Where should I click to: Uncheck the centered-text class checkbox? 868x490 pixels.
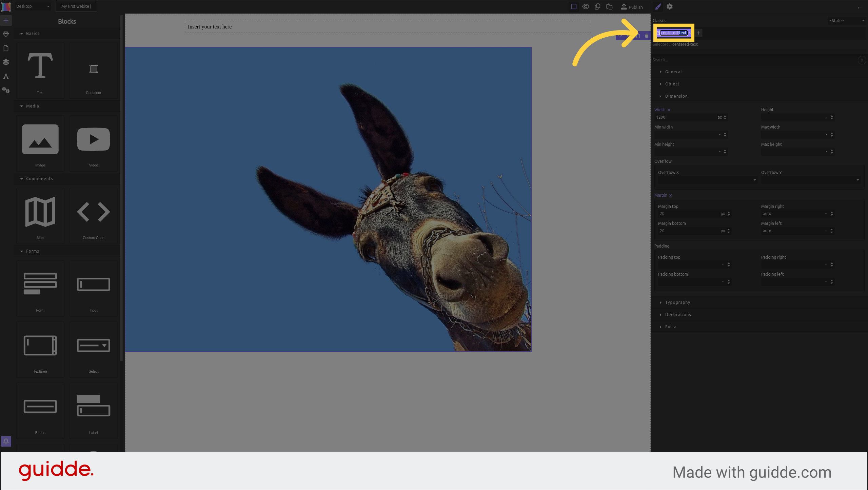(x=658, y=33)
